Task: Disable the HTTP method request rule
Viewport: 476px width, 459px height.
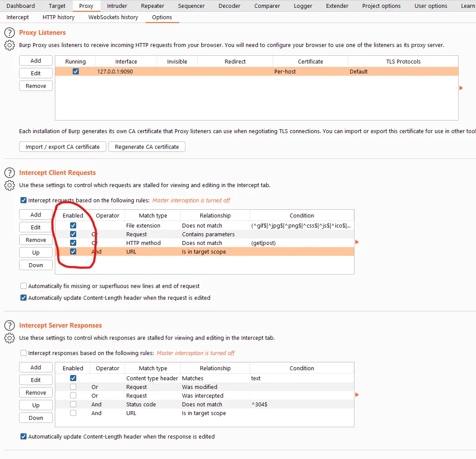Action: tap(73, 243)
